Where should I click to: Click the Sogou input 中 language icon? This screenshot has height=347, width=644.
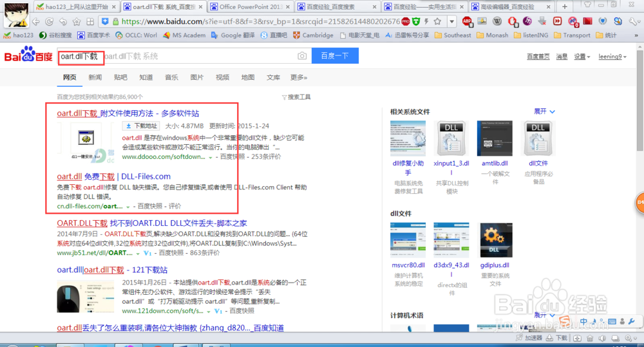click(583, 321)
